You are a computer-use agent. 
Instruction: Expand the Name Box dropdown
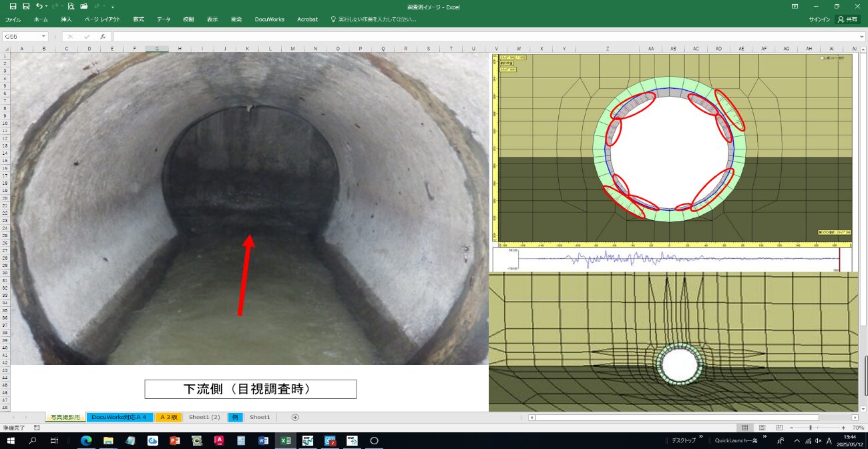coord(44,37)
